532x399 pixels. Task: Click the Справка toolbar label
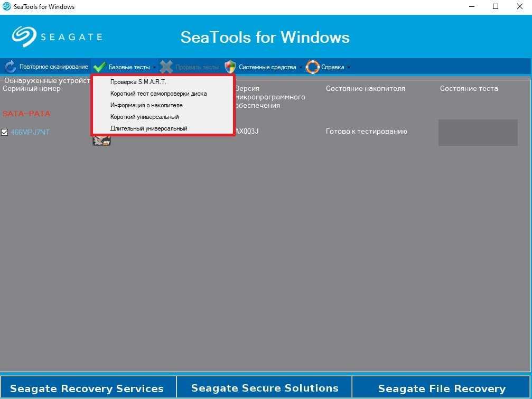pos(332,67)
